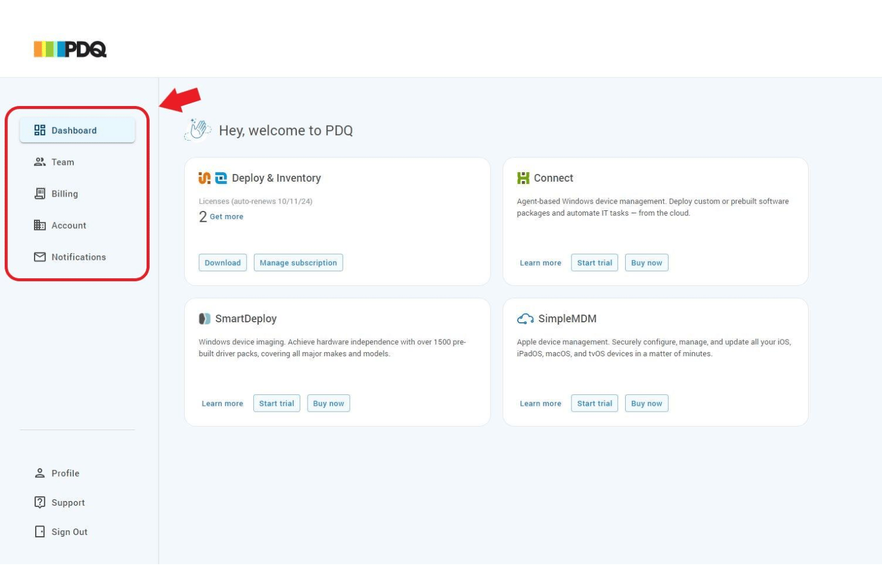Go to the Team section
The width and height of the screenshot is (882, 588).
(x=77, y=162)
